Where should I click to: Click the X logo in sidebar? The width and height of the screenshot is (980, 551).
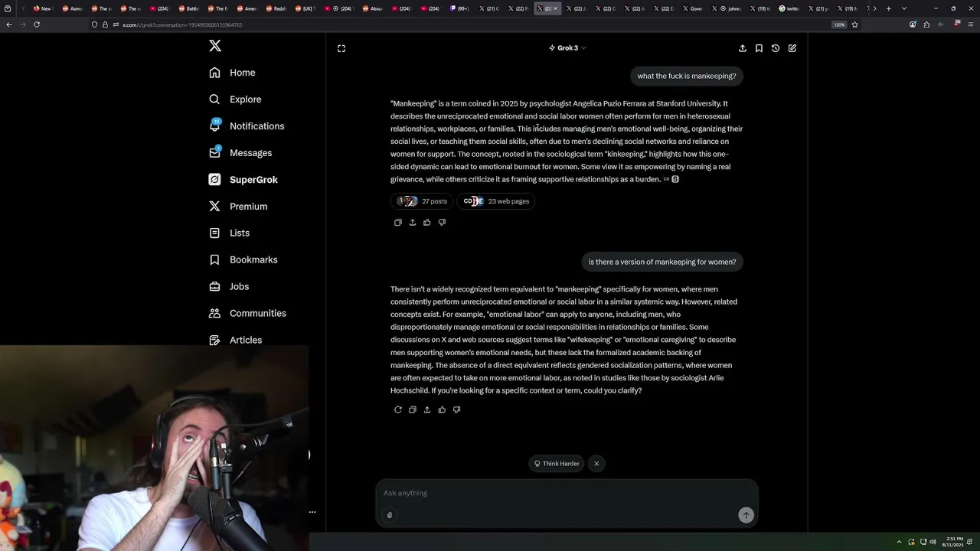(x=215, y=46)
